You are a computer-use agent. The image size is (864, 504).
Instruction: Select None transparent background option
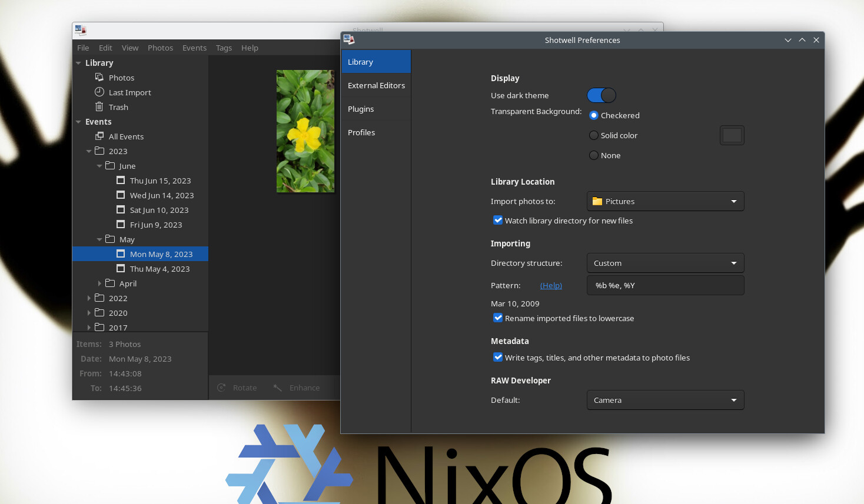(x=594, y=155)
